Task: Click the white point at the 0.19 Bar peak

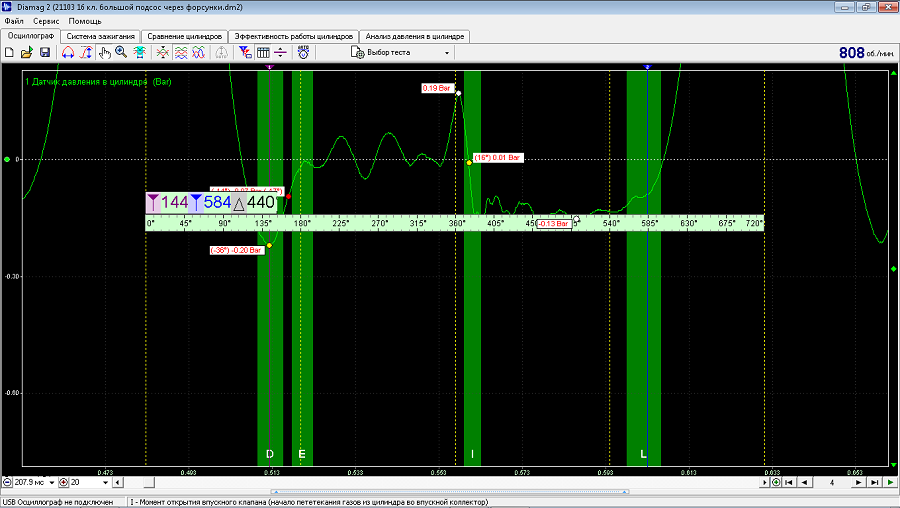Action: click(458, 93)
